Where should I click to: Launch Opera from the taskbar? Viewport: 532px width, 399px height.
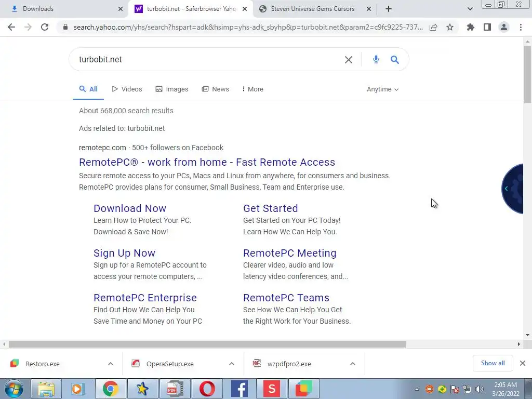(x=207, y=389)
